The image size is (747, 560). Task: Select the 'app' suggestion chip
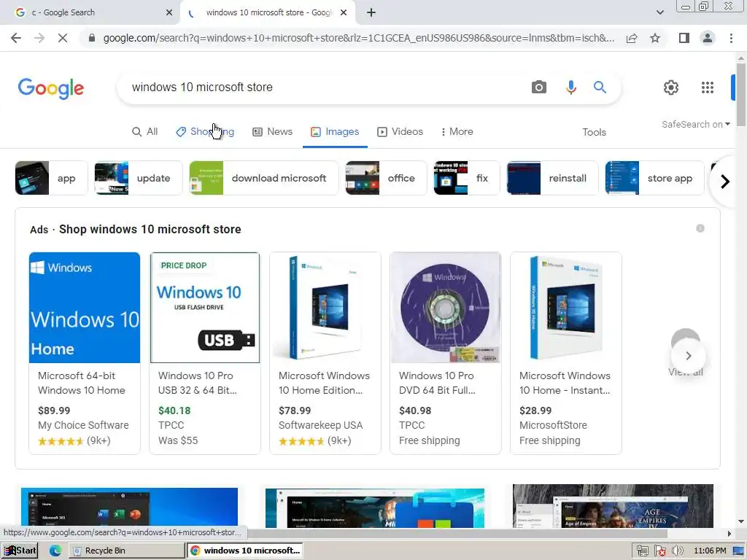pyautogui.click(x=52, y=178)
